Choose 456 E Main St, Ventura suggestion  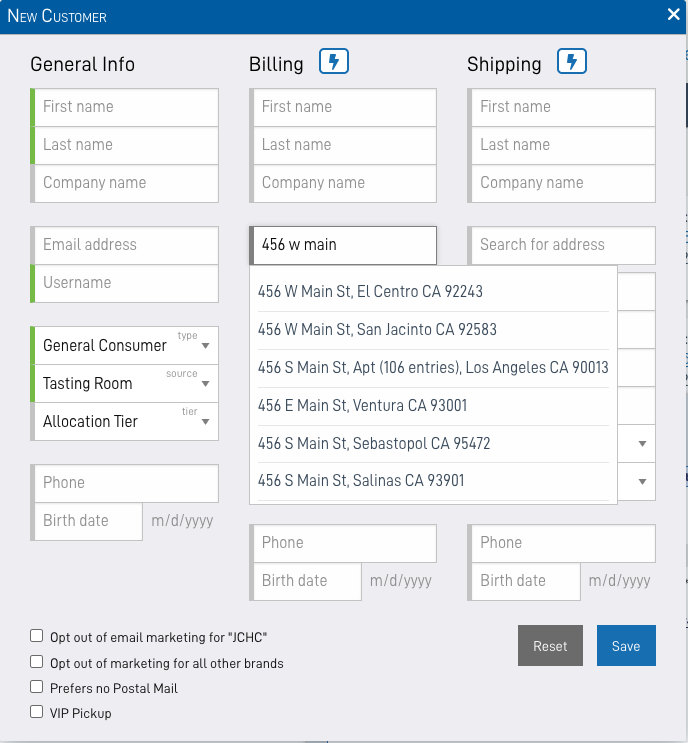tap(362, 405)
